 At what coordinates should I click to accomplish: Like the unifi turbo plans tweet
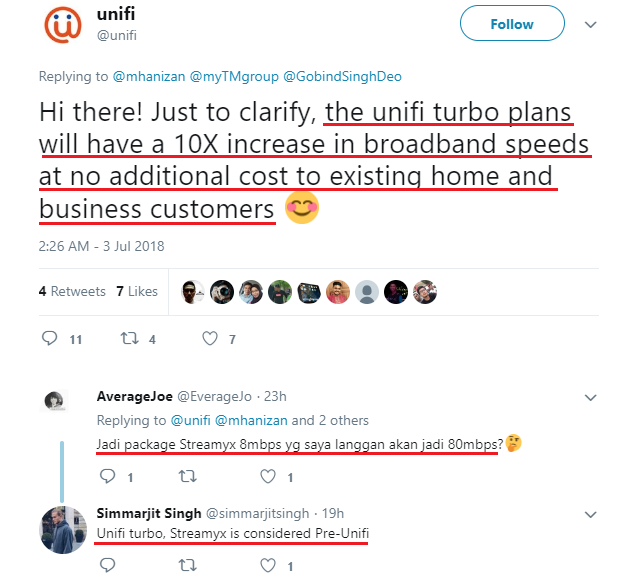210,339
